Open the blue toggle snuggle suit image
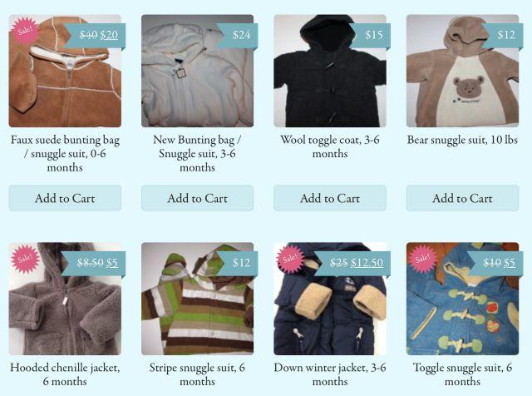The height and width of the screenshot is (396, 532). 462,299
